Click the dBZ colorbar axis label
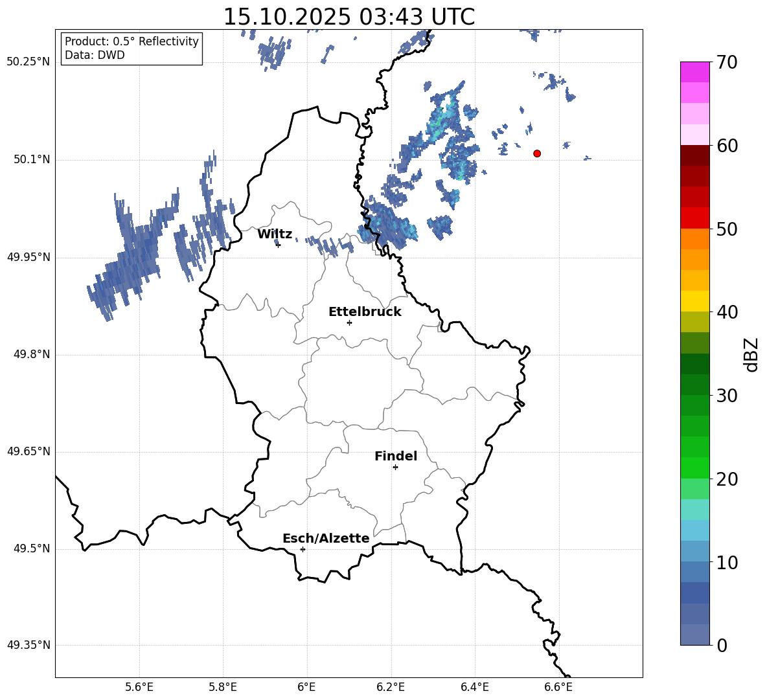Viewport: 767px width, 700px height. click(751, 354)
